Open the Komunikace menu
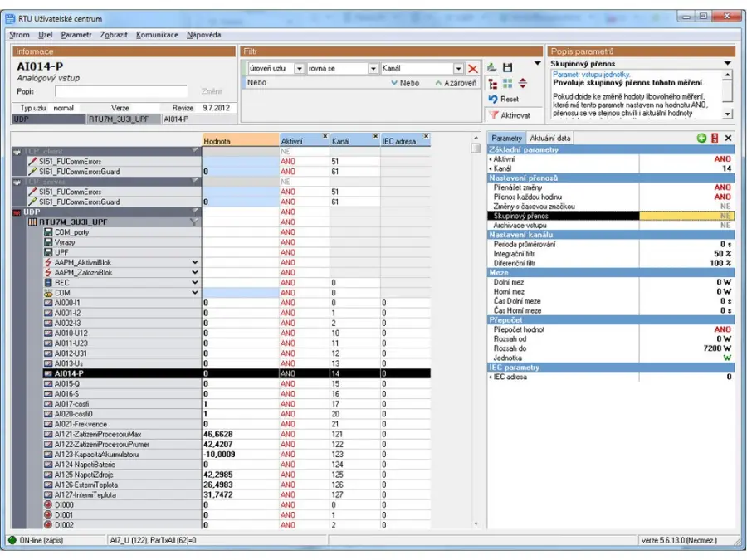747x560 pixels. point(157,35)
